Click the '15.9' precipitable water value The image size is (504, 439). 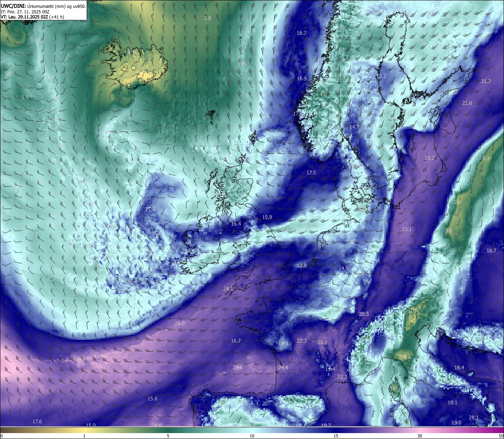(267, 217)
